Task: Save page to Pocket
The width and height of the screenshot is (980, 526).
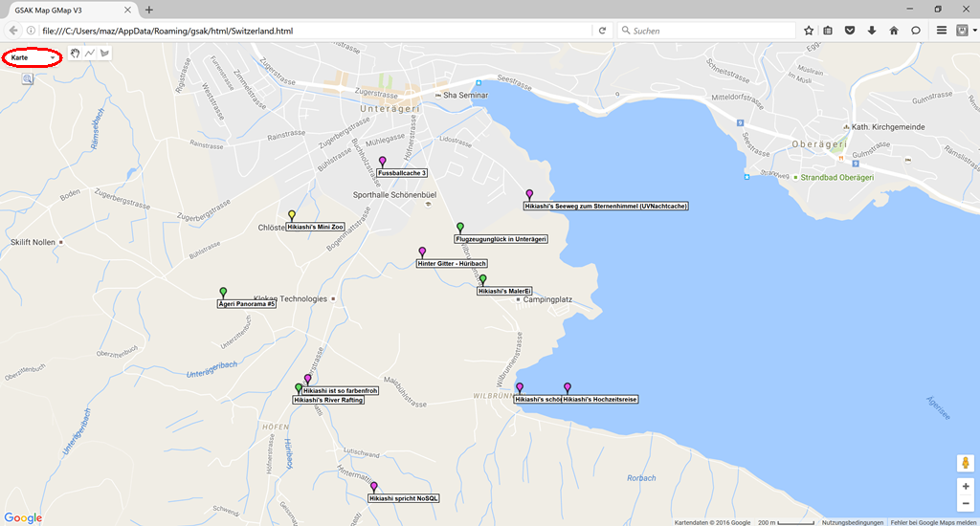Action: coord(850,31)
